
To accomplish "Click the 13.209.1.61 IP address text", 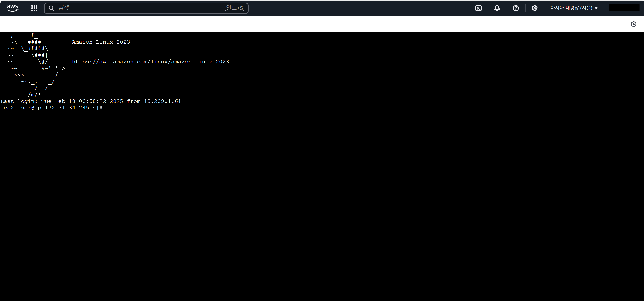I will (x=162, y=101).
